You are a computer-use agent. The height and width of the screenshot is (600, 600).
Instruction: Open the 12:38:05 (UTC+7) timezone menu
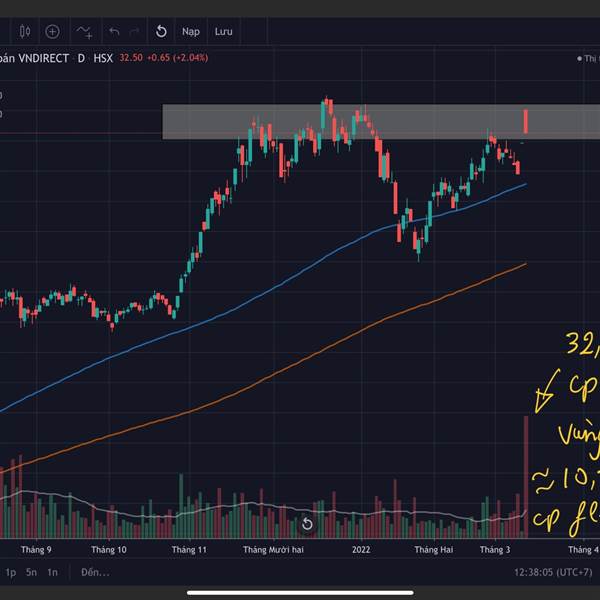pyautogui.click(x=553, y=572)
